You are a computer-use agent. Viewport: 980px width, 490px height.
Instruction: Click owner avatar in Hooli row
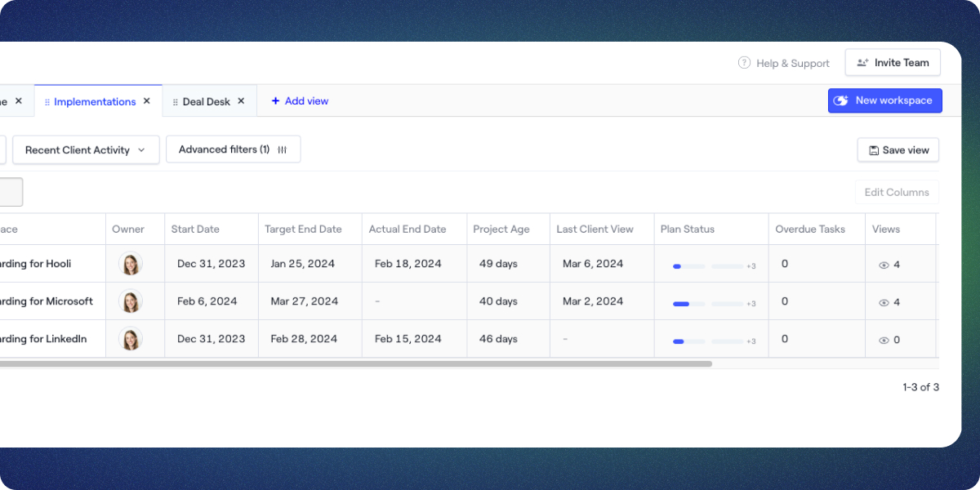pos(131,264)
